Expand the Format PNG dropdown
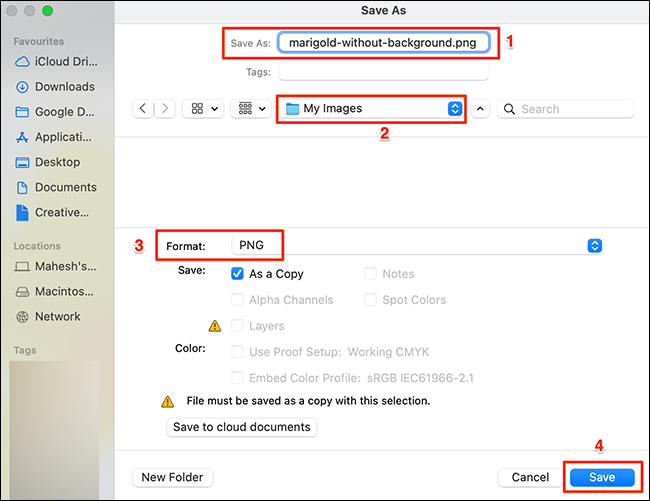Viewport: 650px width, 501px height. [x=594, y=246]
